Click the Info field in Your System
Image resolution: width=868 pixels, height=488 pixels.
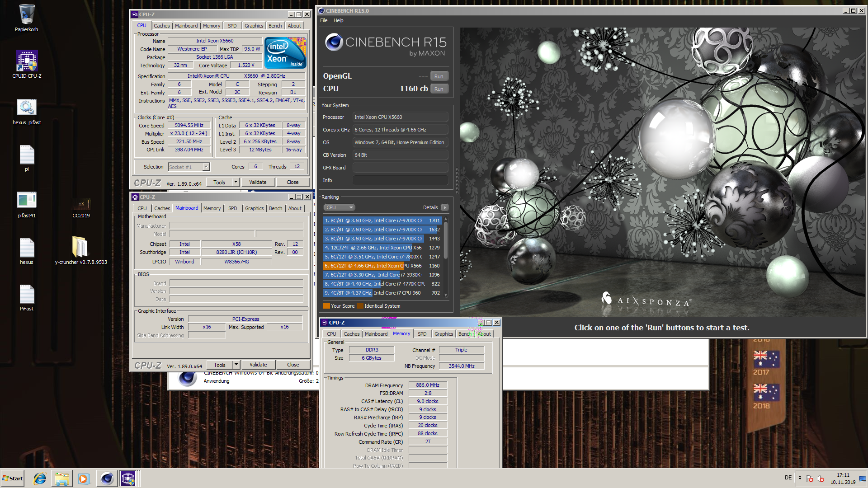400,180
